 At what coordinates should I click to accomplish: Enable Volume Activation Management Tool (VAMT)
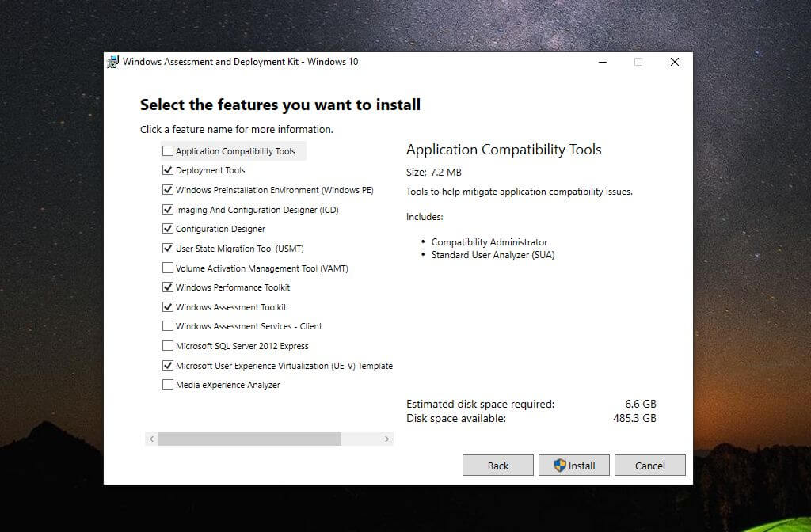(168, 268)
